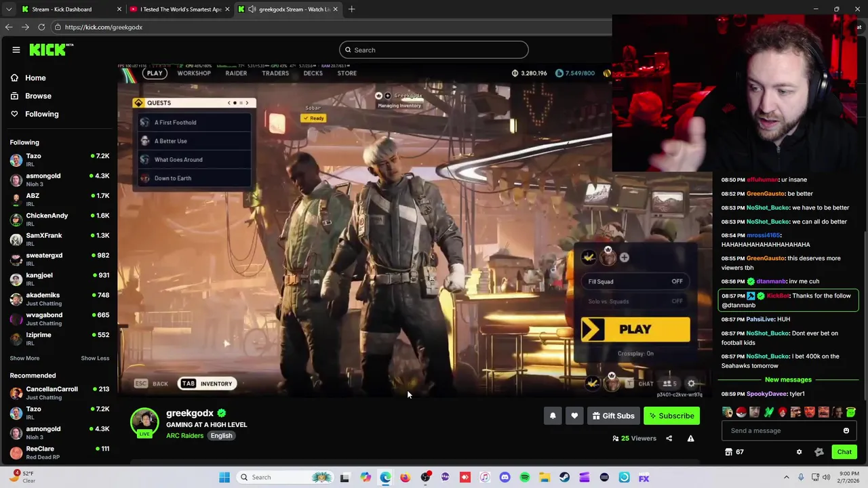
Task: Open sweatergxd channel in Following list
Action: pos(60,259)
